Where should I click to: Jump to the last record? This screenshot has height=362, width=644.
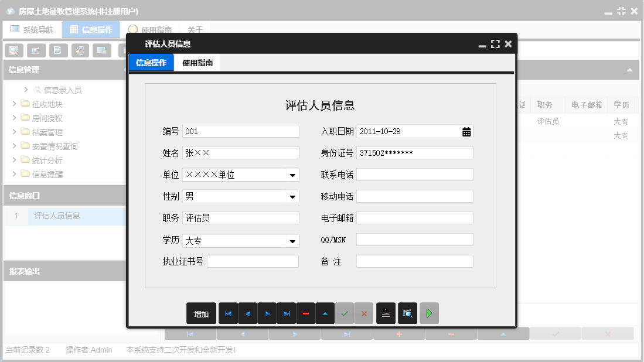tap(286, 313)
